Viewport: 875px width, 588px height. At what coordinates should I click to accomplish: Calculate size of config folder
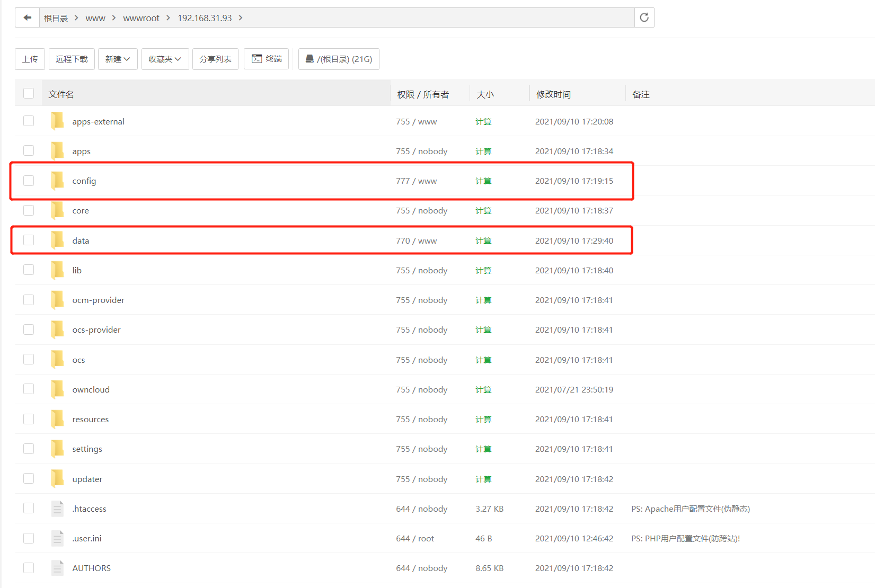[483, 181]
